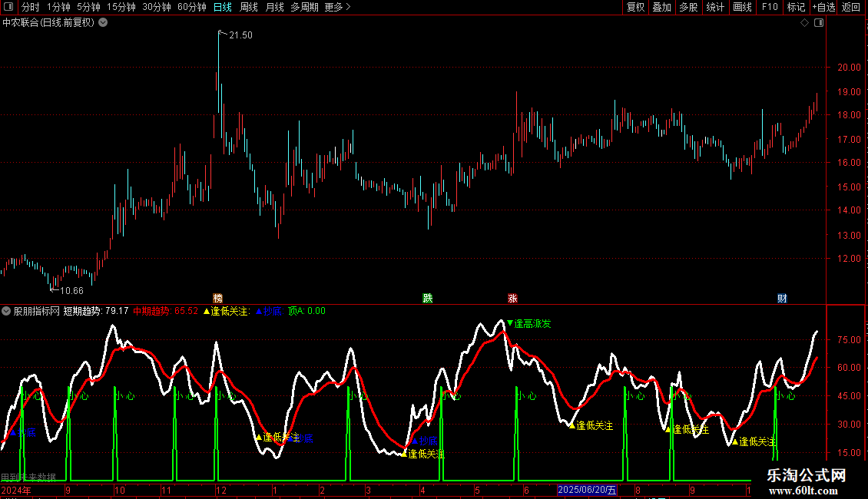Click the red 涨 marker below the chart
868x499 pixels.
(x=512, y=298)
